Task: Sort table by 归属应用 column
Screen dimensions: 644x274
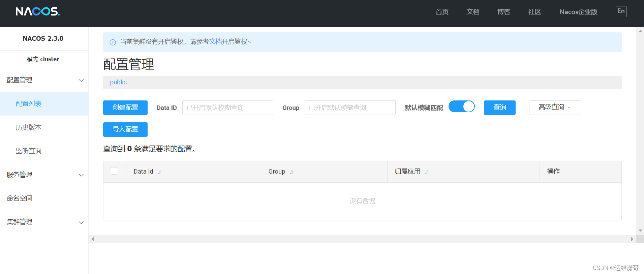Action: click(427, 172)
